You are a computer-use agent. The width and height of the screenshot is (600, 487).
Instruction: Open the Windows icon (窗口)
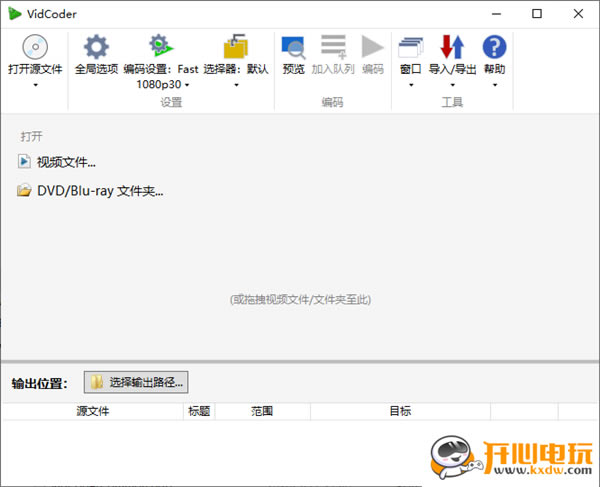pyautogui.click(x=411, y=47)
